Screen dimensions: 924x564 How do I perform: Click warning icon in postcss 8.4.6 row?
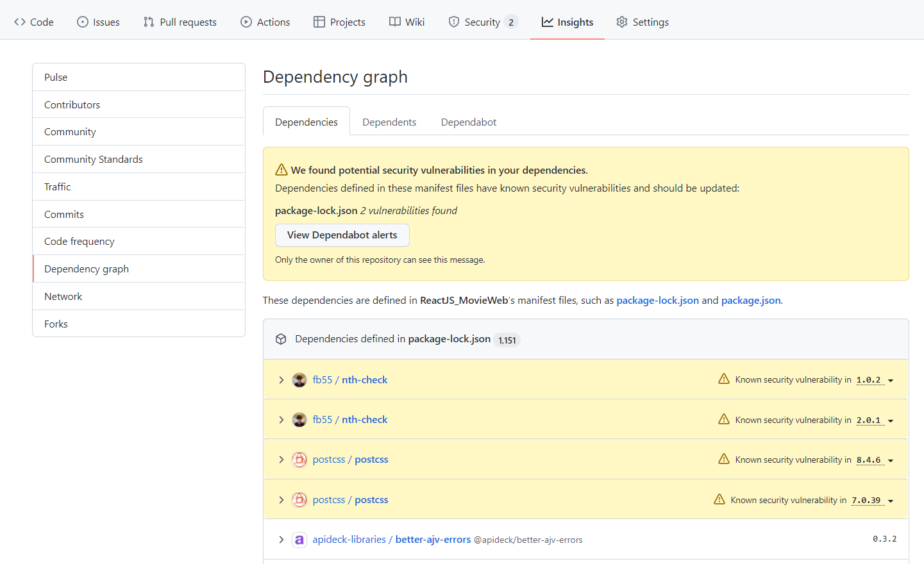pos(724,458)
